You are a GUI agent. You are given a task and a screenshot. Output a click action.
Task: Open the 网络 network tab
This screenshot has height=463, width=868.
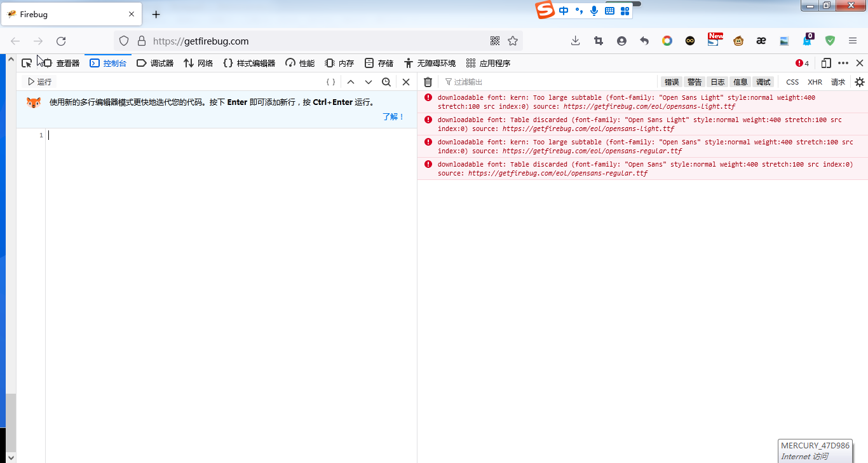(x=198, y=63)
